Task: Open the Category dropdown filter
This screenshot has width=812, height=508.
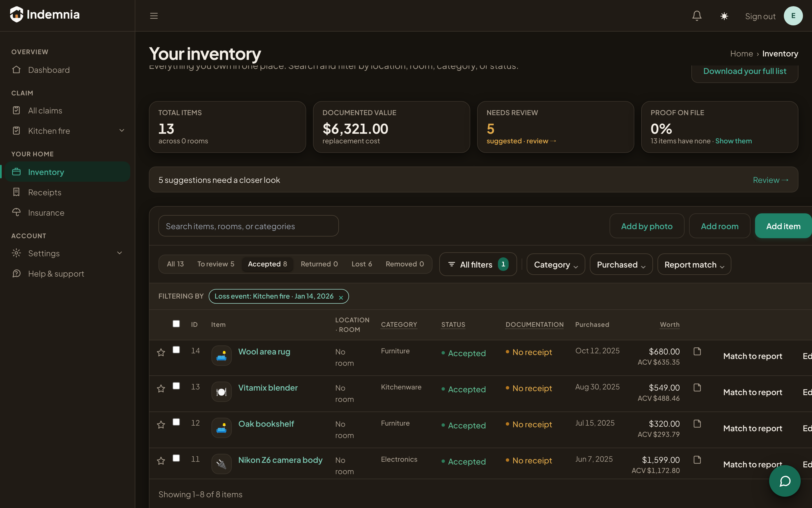Action: click(x=556, y=264)
